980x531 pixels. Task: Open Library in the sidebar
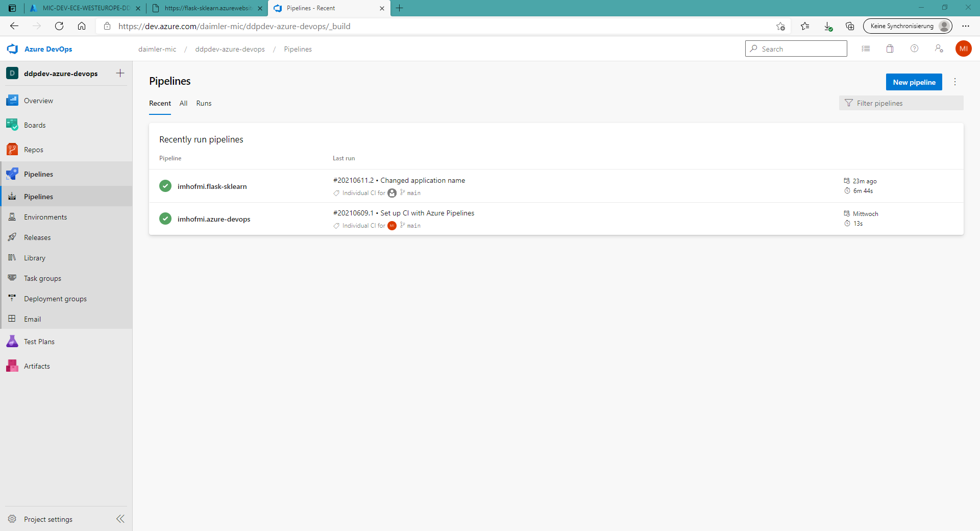coord(66,258)
